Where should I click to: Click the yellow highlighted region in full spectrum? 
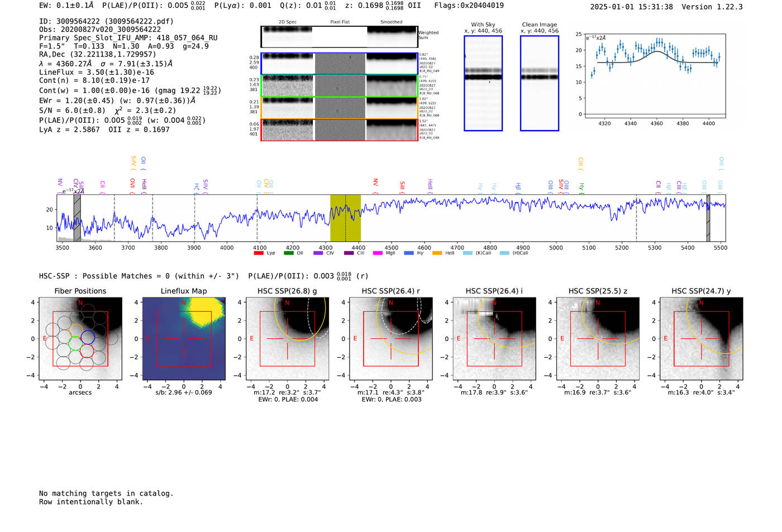(345, 218)
